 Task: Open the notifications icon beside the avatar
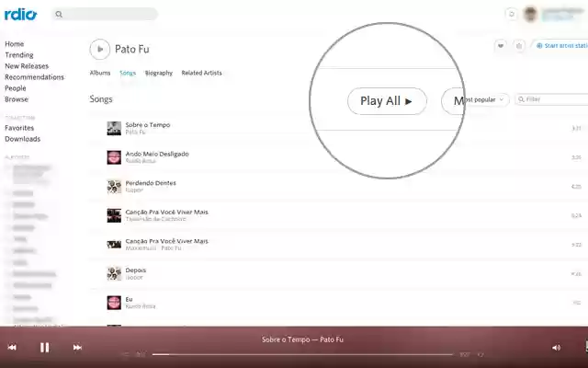[511, 15]
